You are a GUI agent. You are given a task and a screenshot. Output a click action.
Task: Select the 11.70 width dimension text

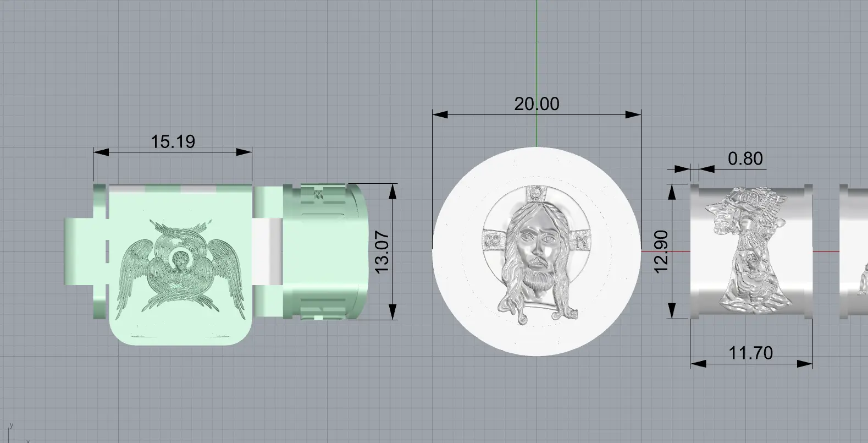750,353
